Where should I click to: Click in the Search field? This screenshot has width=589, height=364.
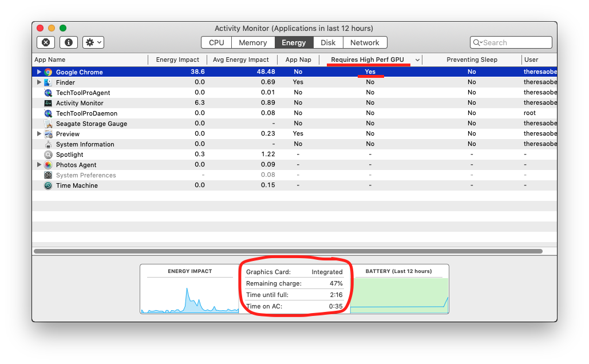tap(511, 42)
